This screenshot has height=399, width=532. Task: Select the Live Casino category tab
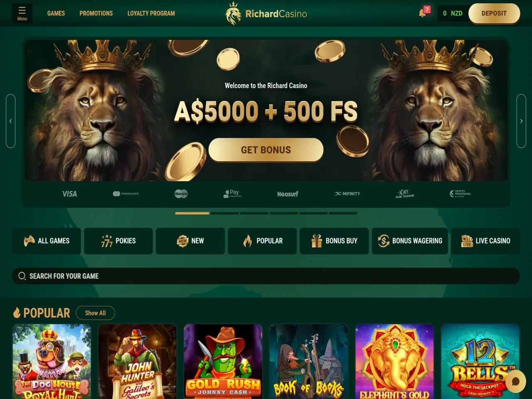point(485,241)
